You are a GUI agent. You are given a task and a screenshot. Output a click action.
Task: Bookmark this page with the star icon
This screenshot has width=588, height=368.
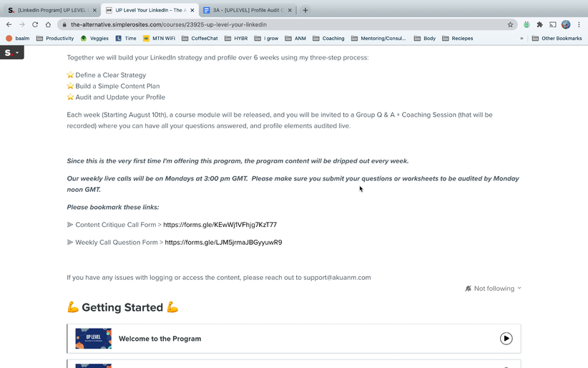click(x=510, y=24)
